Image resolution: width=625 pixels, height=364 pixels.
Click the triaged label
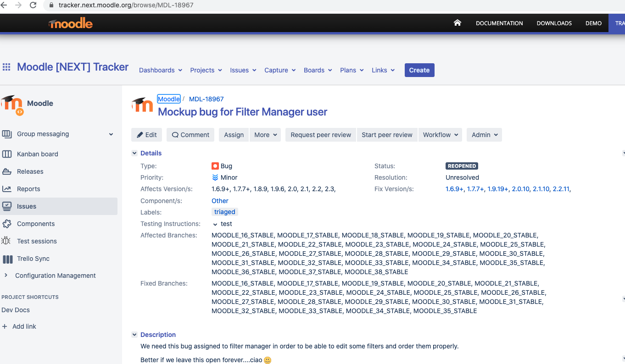point(225,212)
